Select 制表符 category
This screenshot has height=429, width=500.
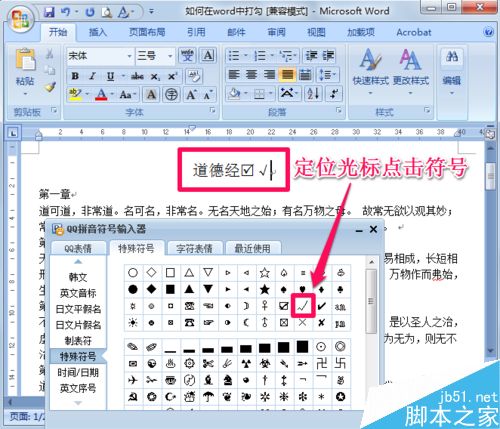coord(78,341)
